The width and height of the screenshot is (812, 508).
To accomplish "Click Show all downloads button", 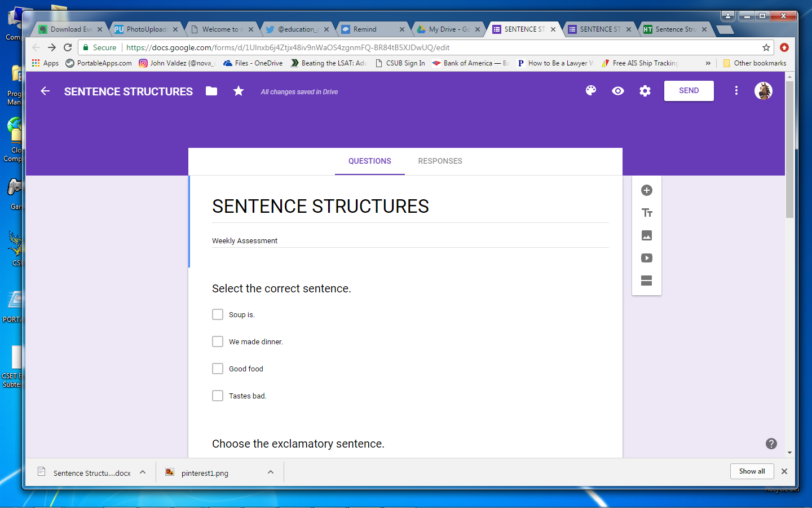I will [x=752, y=471].
